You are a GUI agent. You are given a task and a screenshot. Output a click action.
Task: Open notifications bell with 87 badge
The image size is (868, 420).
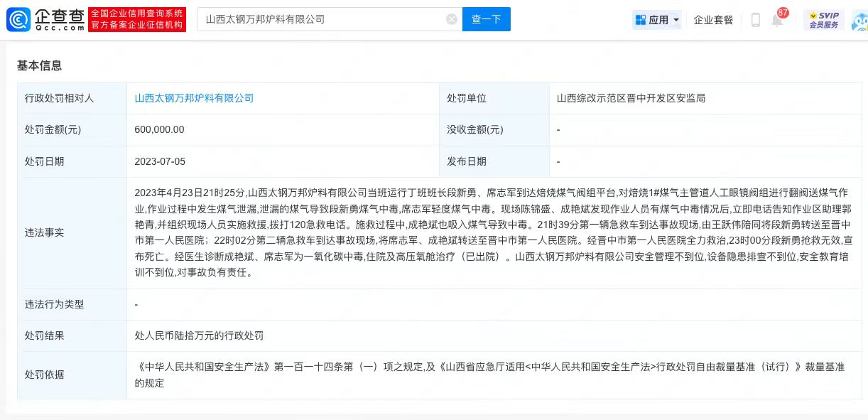pyautogui.click(x=779, y=18)
